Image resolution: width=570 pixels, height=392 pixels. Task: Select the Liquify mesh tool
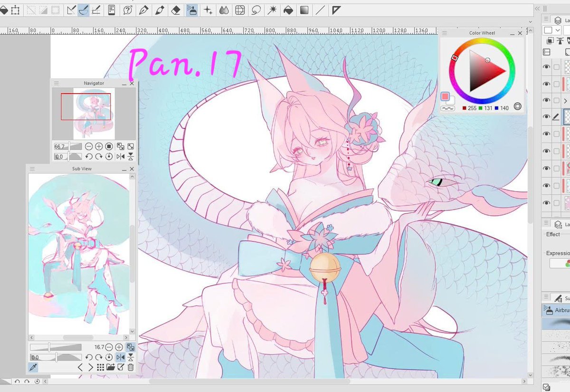point(240,10)
